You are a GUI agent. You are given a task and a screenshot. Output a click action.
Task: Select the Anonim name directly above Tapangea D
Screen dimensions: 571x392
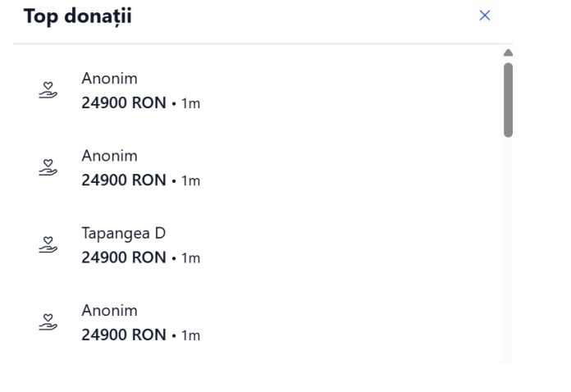click(109, 156)
